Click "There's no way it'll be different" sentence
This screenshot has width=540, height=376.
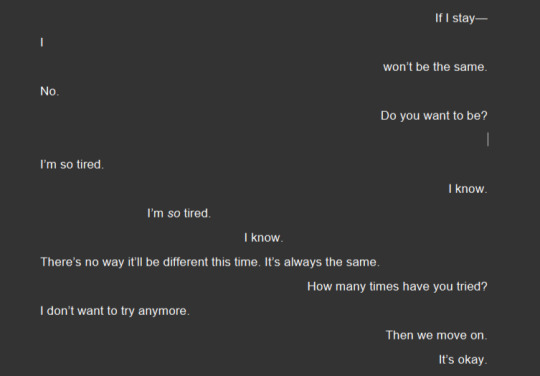(x=150, y=262)
